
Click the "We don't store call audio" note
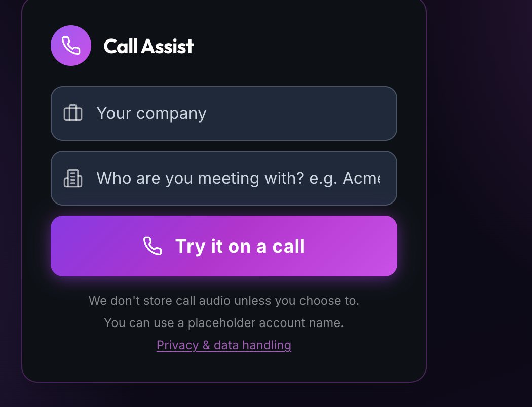pos(223,301)
